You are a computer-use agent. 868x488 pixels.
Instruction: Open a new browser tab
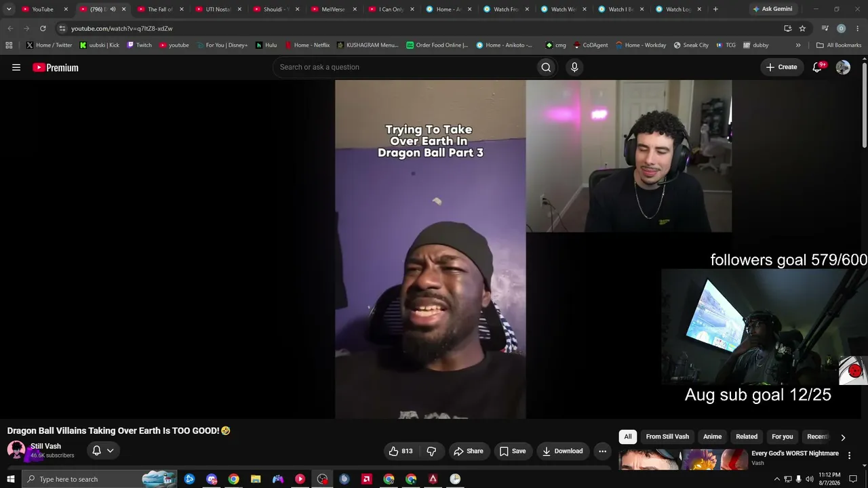715,9
